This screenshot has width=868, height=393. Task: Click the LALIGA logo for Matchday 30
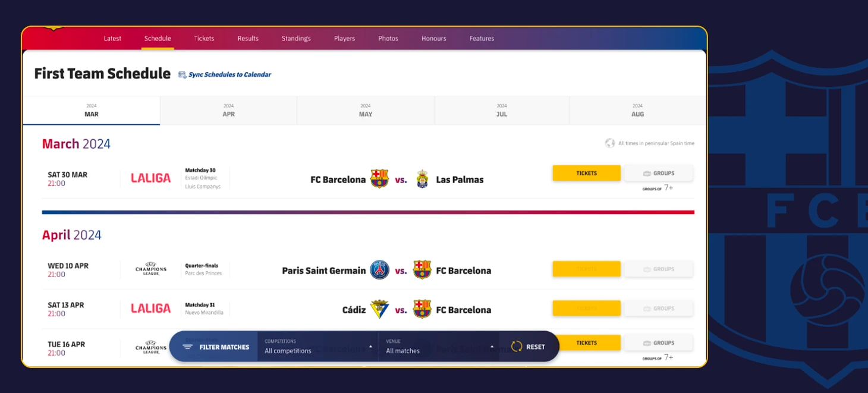pyautogui.click(x=150, y=178)
